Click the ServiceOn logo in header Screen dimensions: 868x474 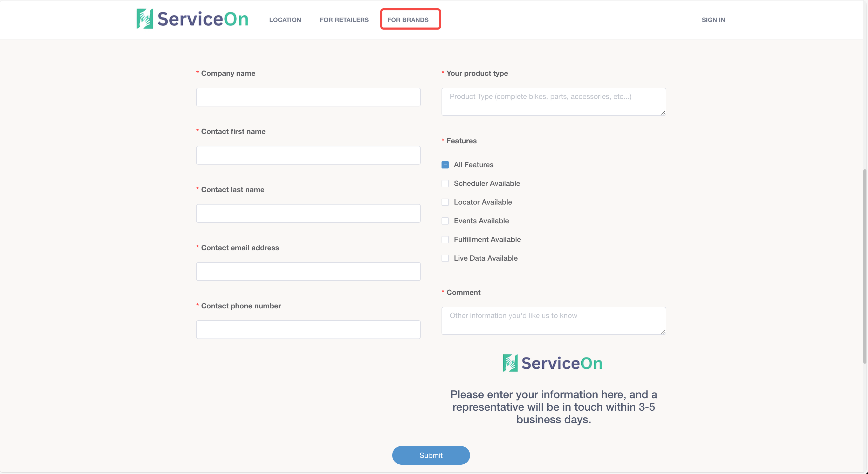[x=192, y=19]
